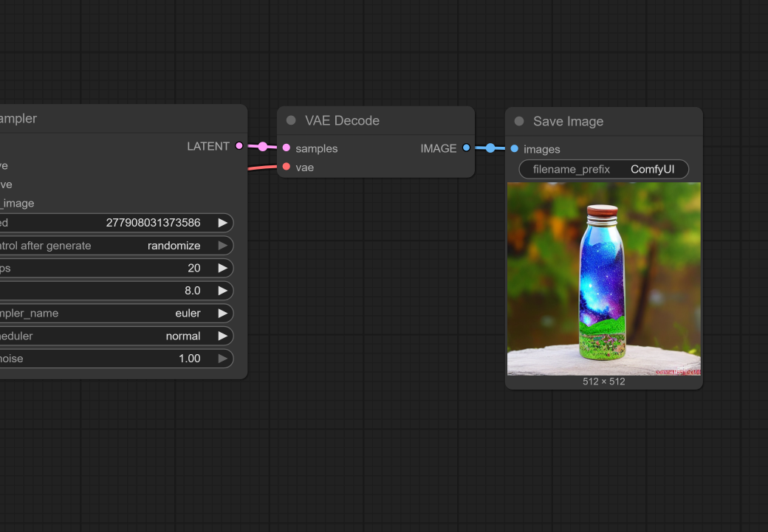Collapse the VAE Decode node via its gray dot
Viewport: 768px width, 532px height.
291,120
